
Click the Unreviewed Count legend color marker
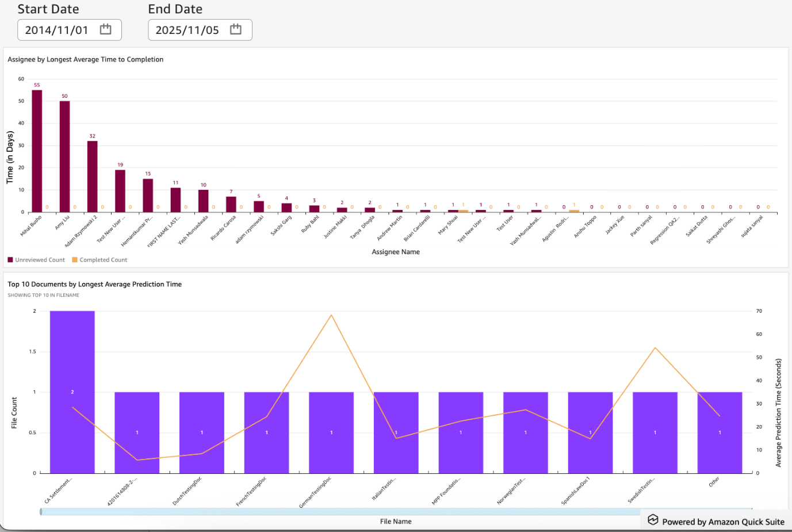coord(10,259)
